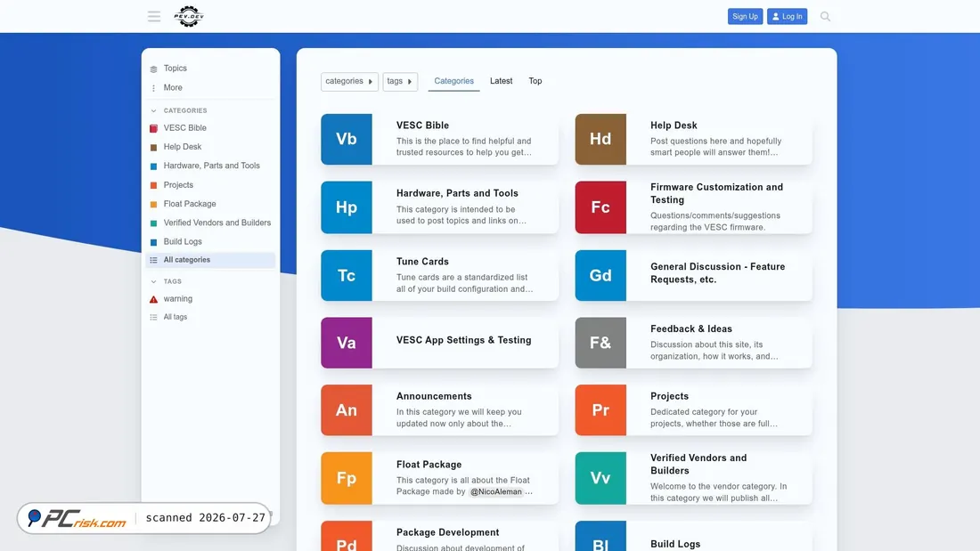Click "Post questions here and hopefully" description
980x551 pixels.
(x=715, y=147)
